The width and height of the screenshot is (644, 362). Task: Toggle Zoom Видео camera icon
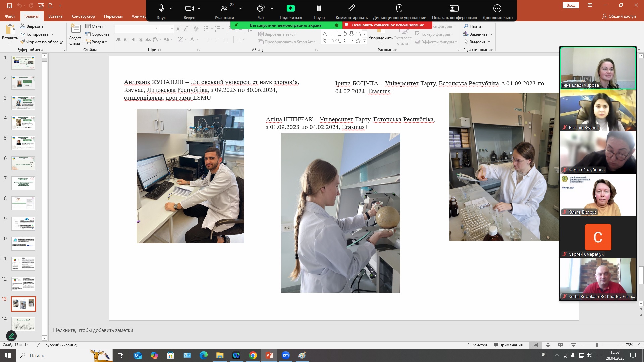click(190, 8)
